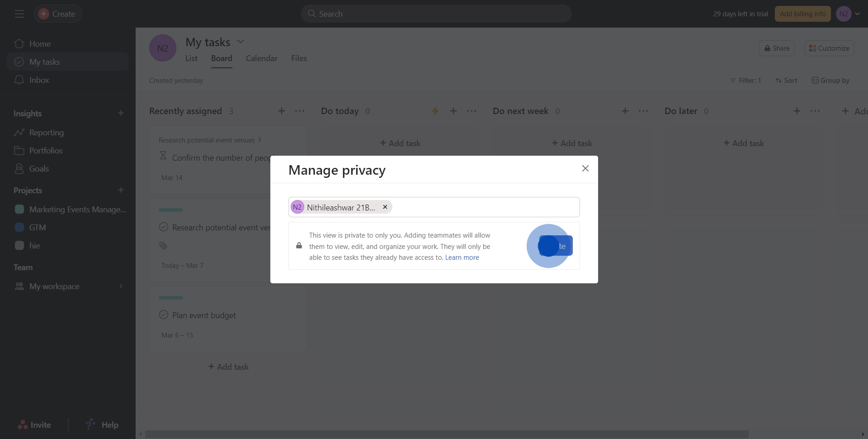Open the Inbox bell icon
Viewport: 868px width, 439px height.
point(19,80)
